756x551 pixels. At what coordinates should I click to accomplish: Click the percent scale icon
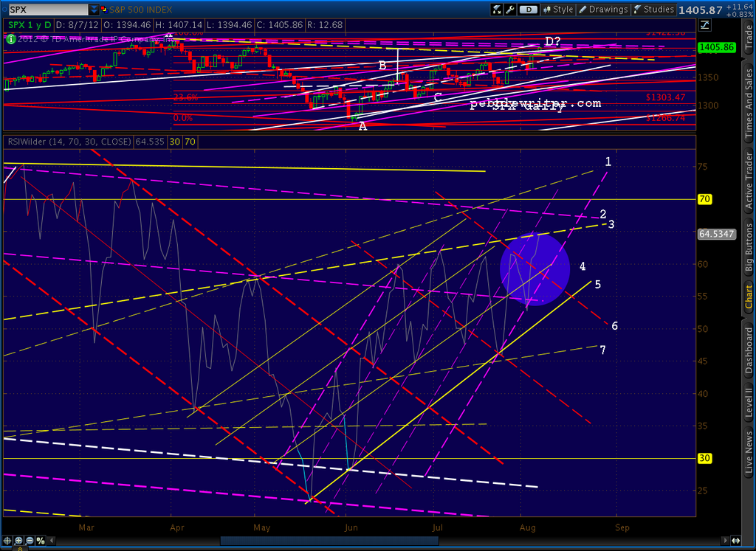[41, 541]
